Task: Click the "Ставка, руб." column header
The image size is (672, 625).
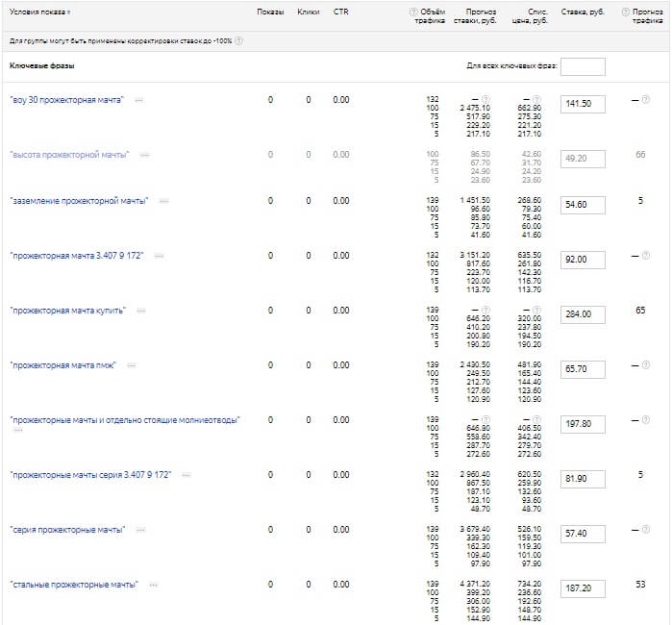Action: tap(583, 12)
